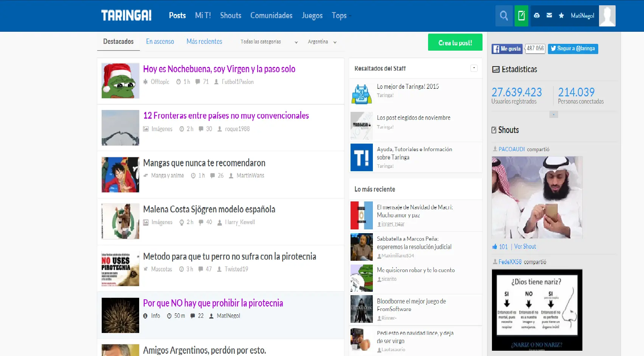644x356 pixels.
Task: Switch to the Más recientes tab
Action: (204, 42)
